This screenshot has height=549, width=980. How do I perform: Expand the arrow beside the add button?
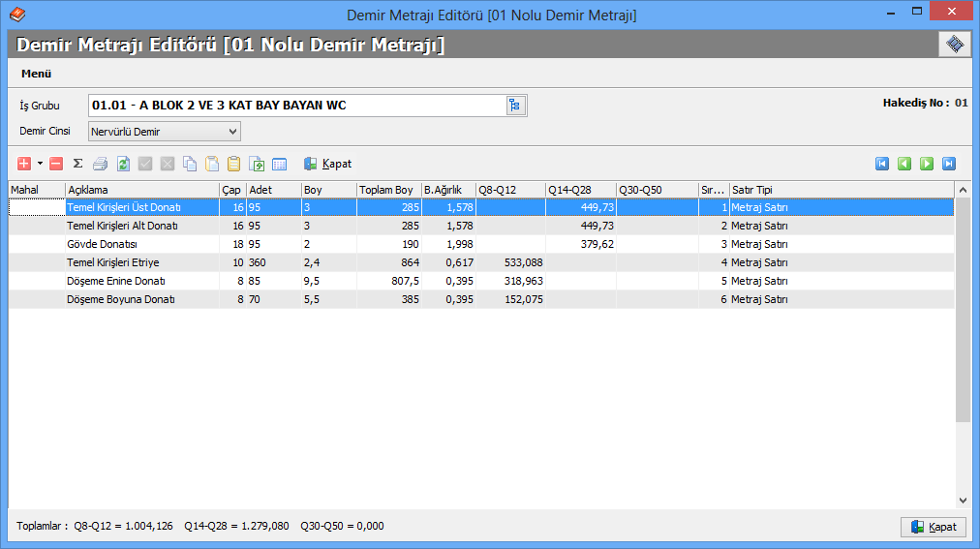point(40,165)
